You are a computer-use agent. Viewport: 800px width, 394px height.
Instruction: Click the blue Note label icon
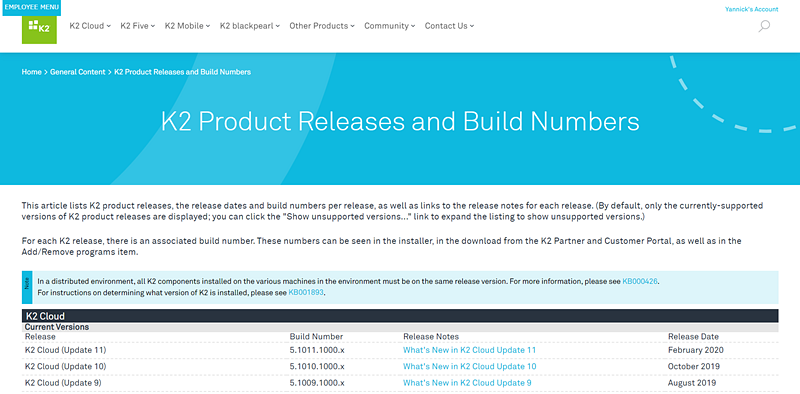click(27, 287)
